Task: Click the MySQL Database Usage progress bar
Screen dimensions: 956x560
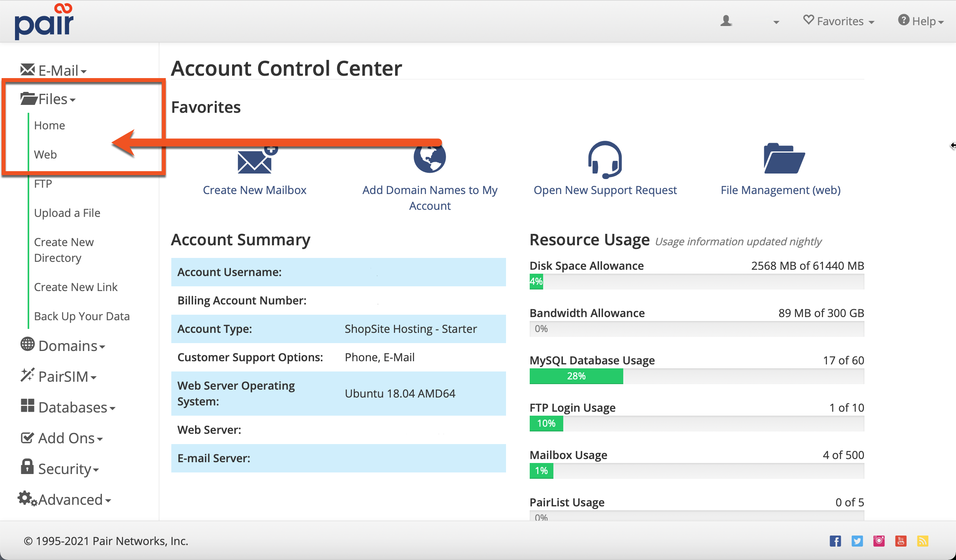Action: [696, 376]
